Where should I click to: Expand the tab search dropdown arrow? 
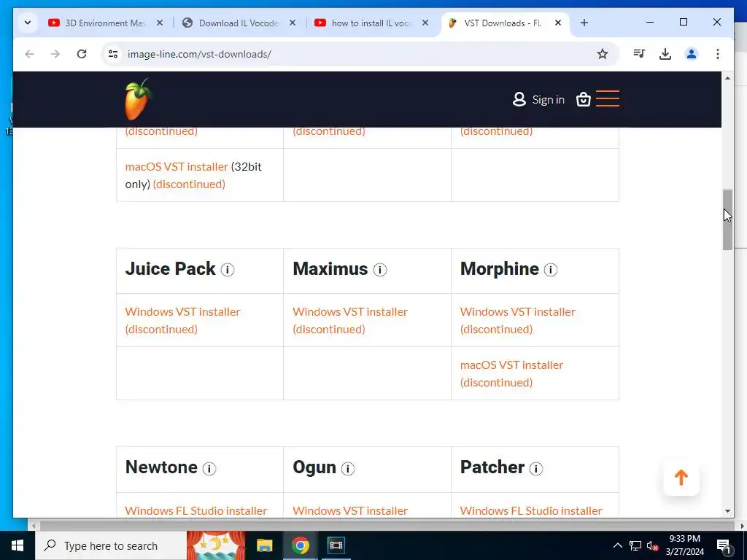tap(28, 23)
